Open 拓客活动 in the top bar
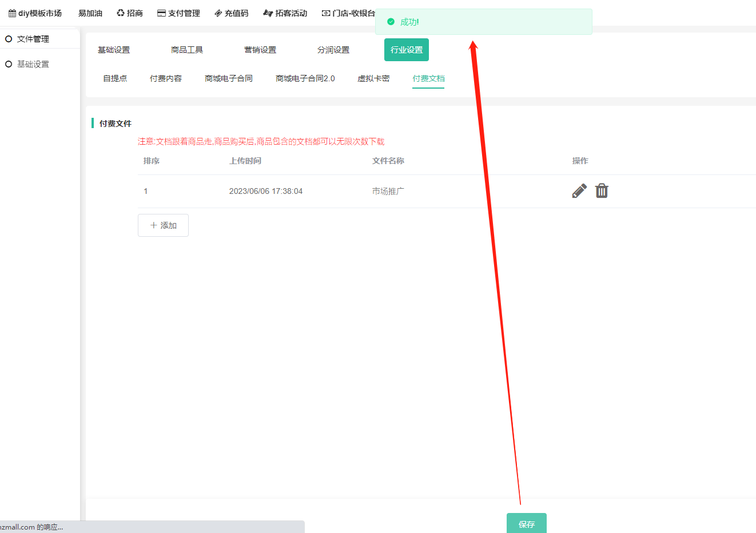756x533 pixels. click(x=285, y=13)
